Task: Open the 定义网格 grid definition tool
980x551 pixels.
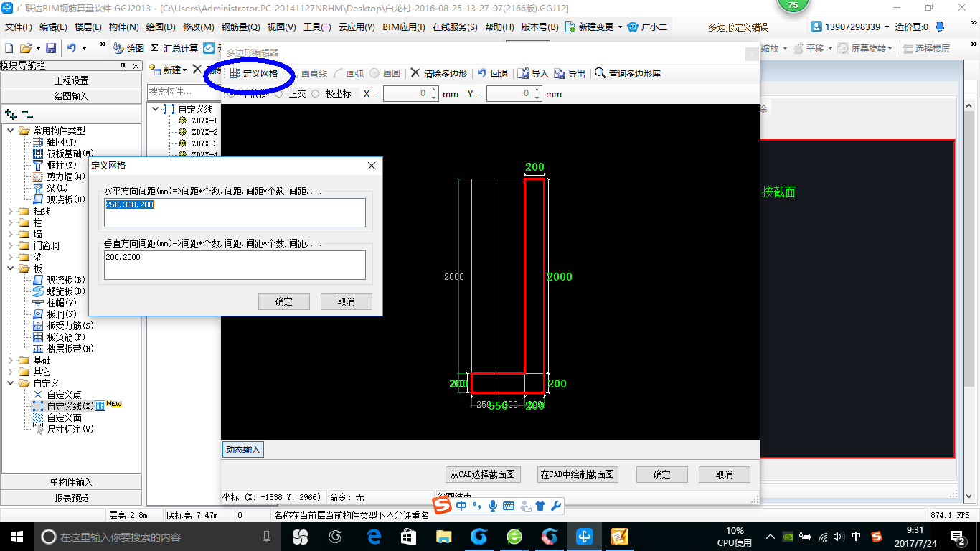Action: (x=253, y=73)
